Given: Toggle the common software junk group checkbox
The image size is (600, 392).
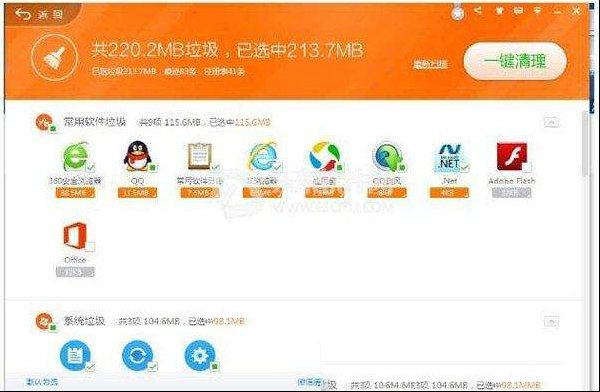Looking at the screenshot, I should point(53,129).
